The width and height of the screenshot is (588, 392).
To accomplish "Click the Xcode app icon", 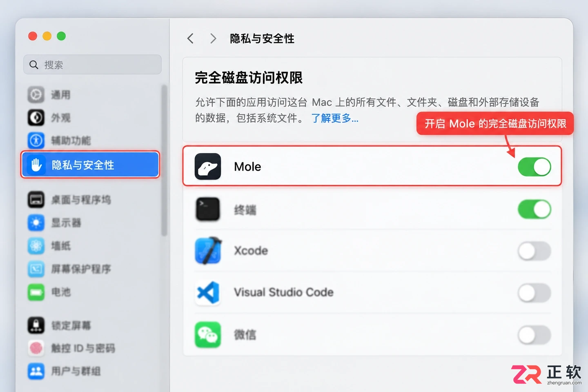I will tap(208, 251).
